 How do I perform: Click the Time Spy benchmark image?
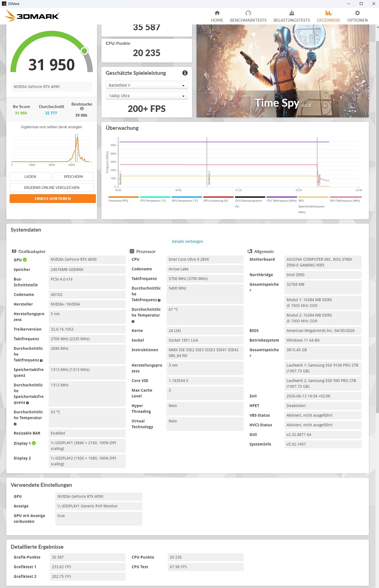(x=283, y=71)
